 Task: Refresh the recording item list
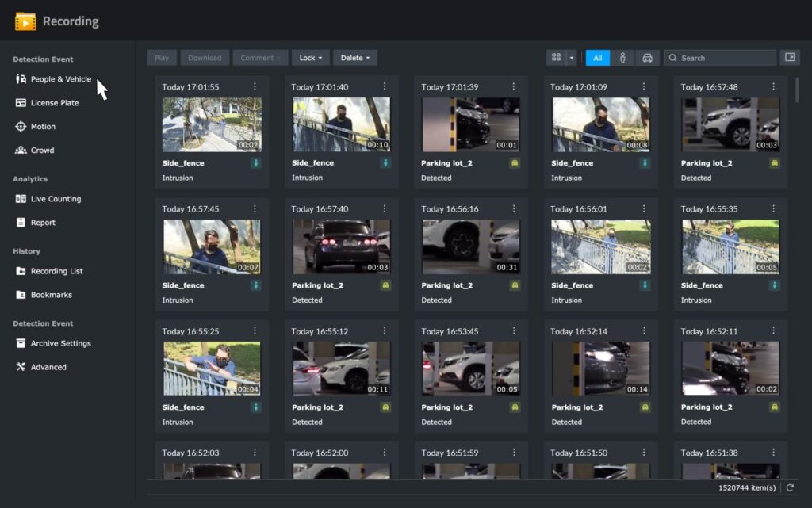790,488
